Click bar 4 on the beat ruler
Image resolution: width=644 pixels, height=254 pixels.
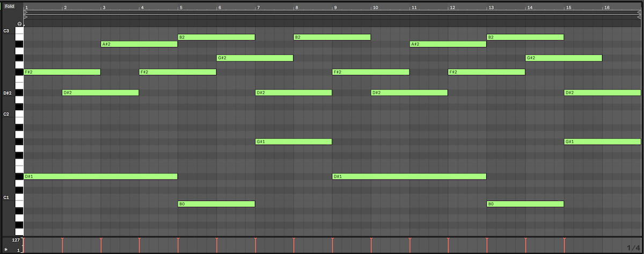pyautogui.click(x=142, y=7)
